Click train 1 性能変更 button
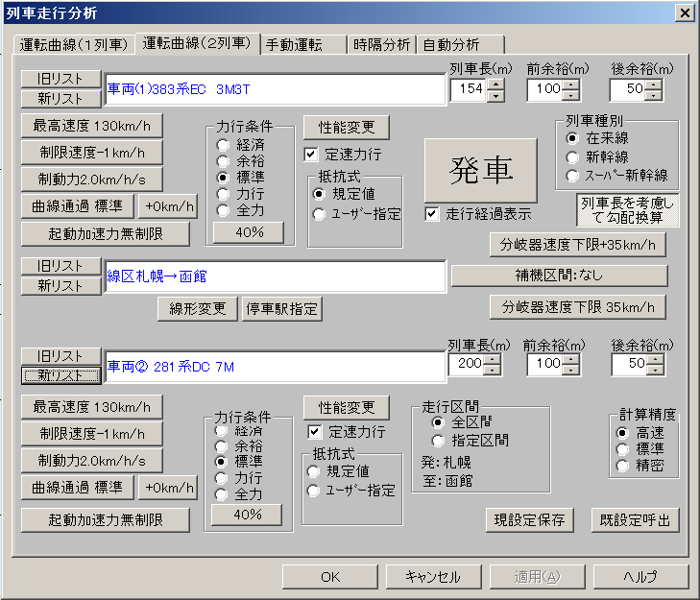Image resolution: width=700 pixels, height=600 pixels. pos(347,128)
